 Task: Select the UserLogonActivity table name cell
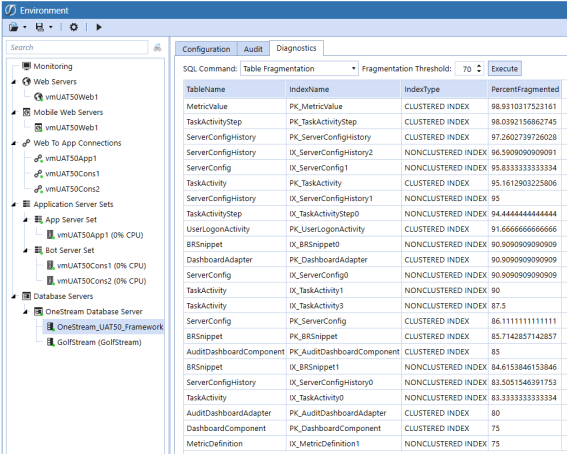point(235,229)
